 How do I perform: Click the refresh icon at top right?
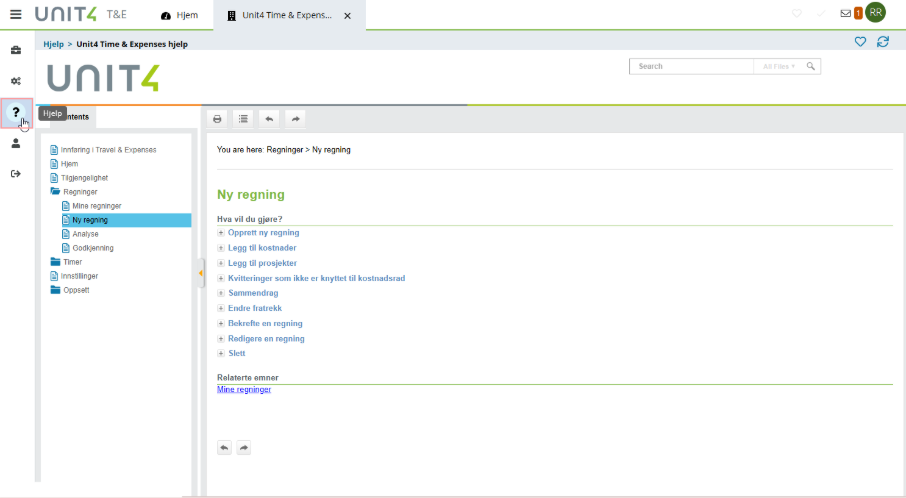click(882, 41)
